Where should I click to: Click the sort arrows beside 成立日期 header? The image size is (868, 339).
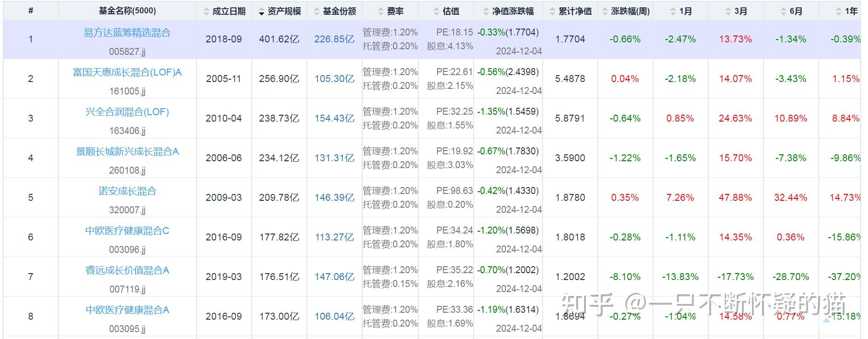(206, 10)
